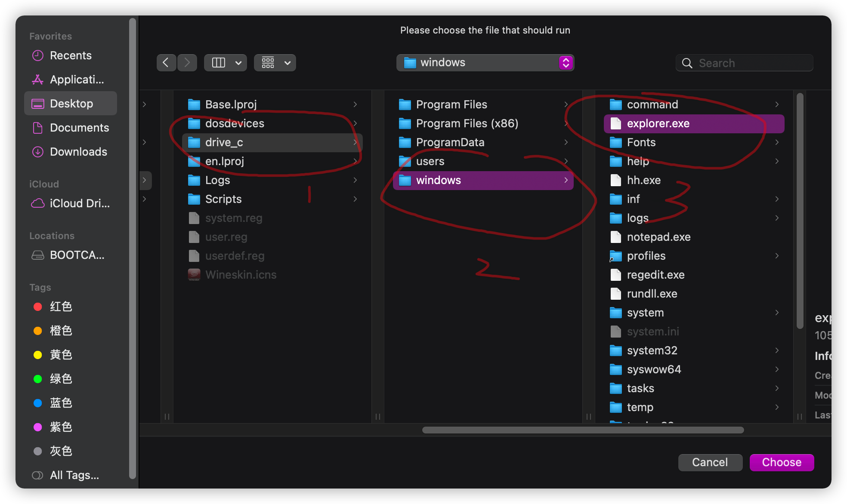Open the view options dropdown chevron
This screenshot has height=504, width=847.
click(x=238, y=63)
